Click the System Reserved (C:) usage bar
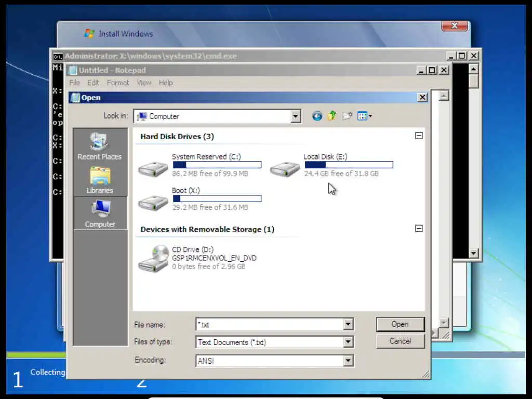Screen dimensions: 532x399 pos(217,165)
